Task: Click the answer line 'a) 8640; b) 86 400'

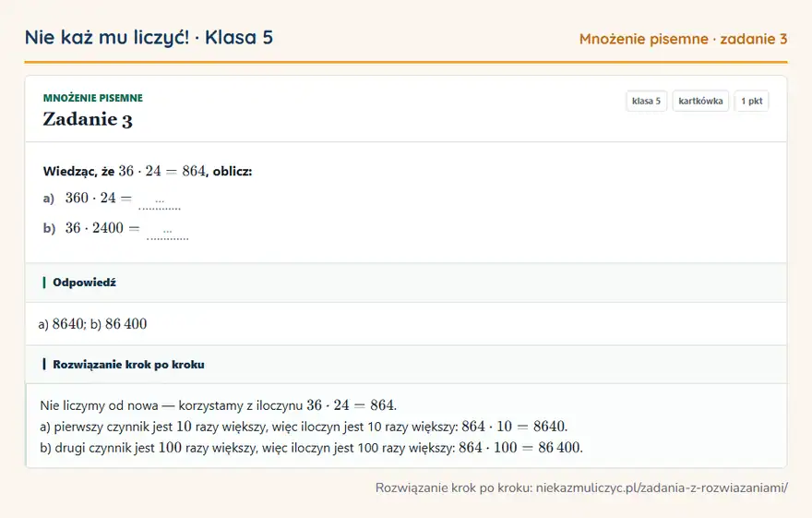Action: (92, 324)
